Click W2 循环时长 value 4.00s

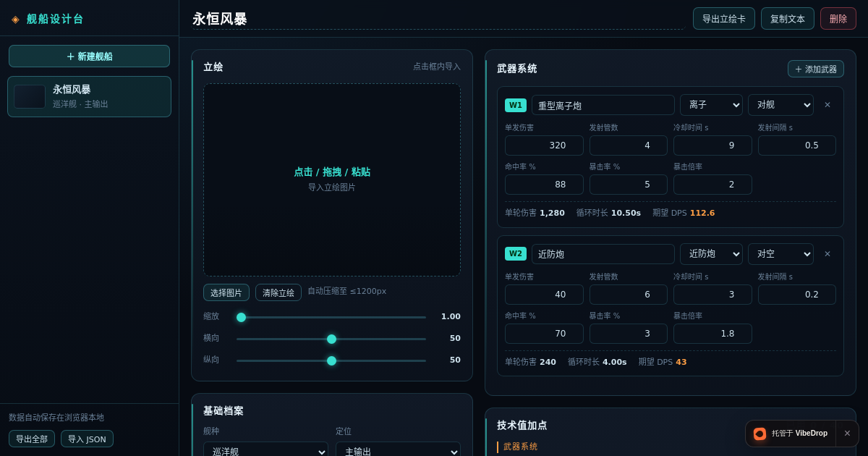[x=615, y=362]
